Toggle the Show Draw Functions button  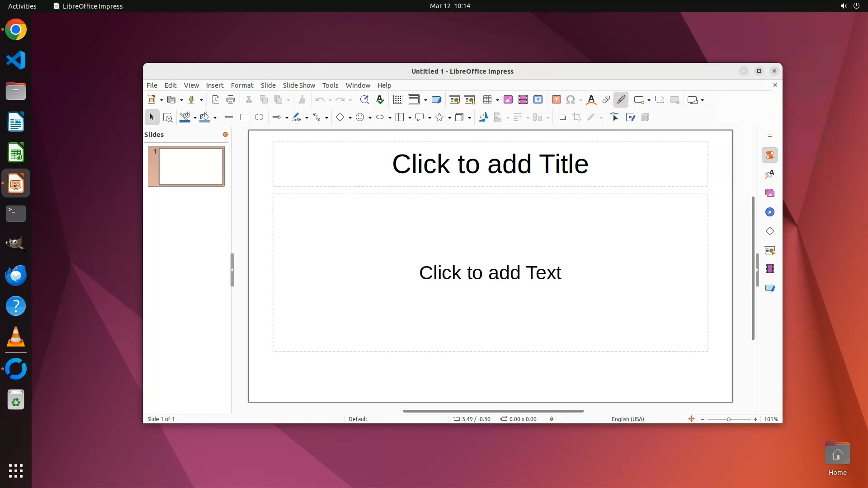621,100
